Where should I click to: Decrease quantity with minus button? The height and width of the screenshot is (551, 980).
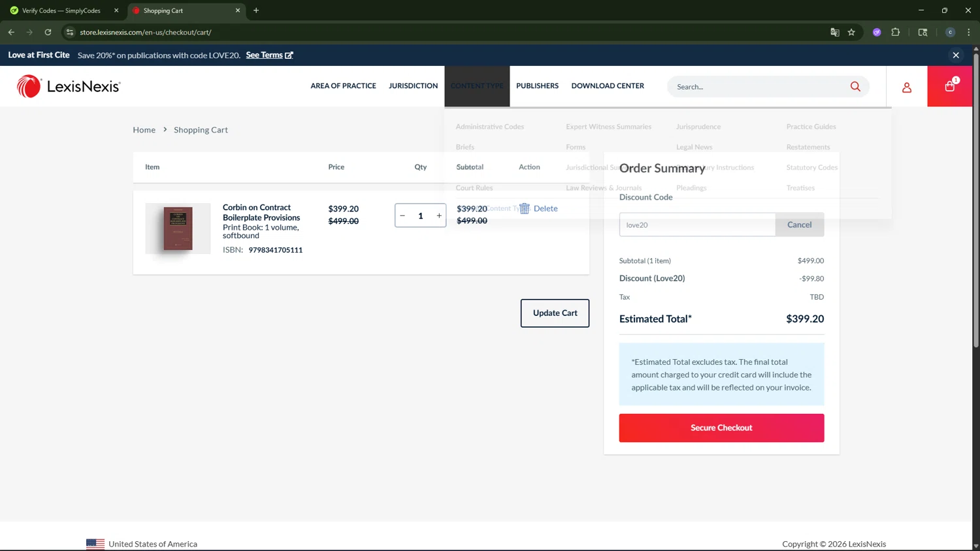tap(402, 215)
